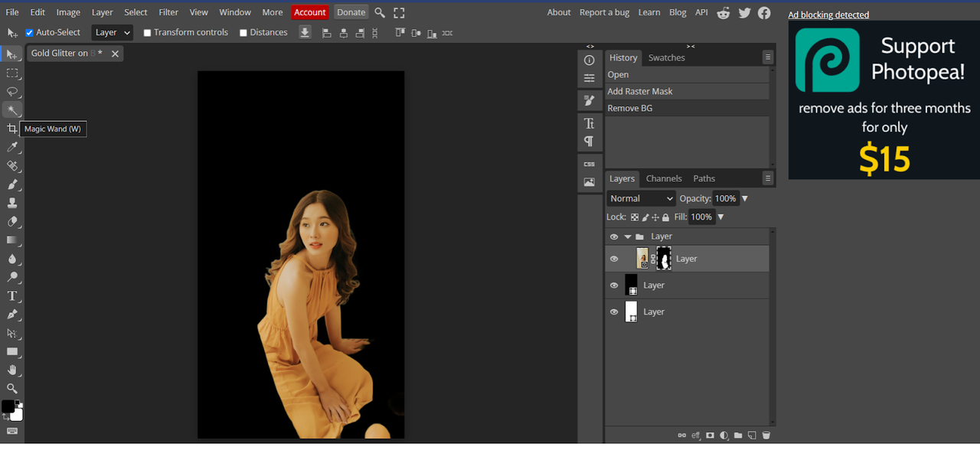Select the Magic Wand tool
Image resolution: width=980 pixels, height=460 pixels.
click(x=12, y=110)
